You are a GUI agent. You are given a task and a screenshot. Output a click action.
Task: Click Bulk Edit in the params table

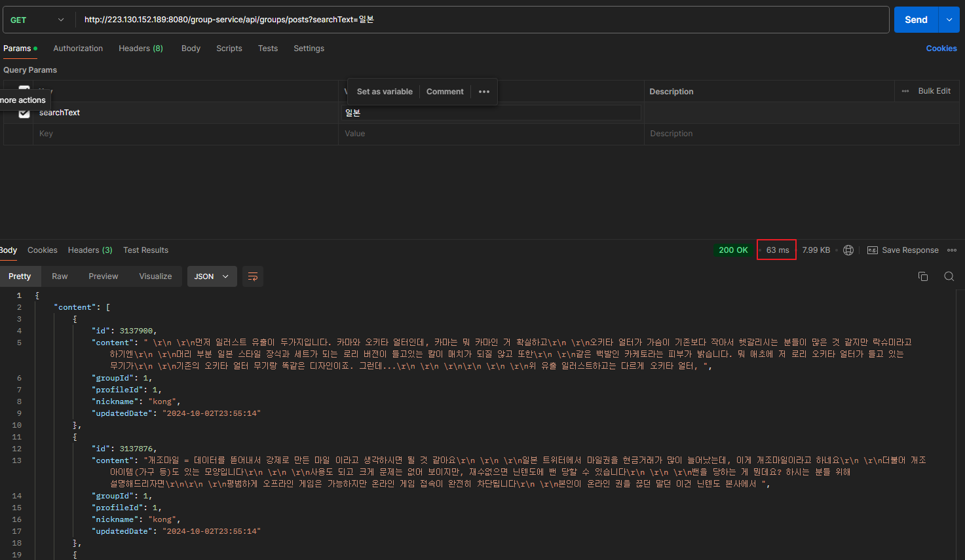tap(934, 91)
